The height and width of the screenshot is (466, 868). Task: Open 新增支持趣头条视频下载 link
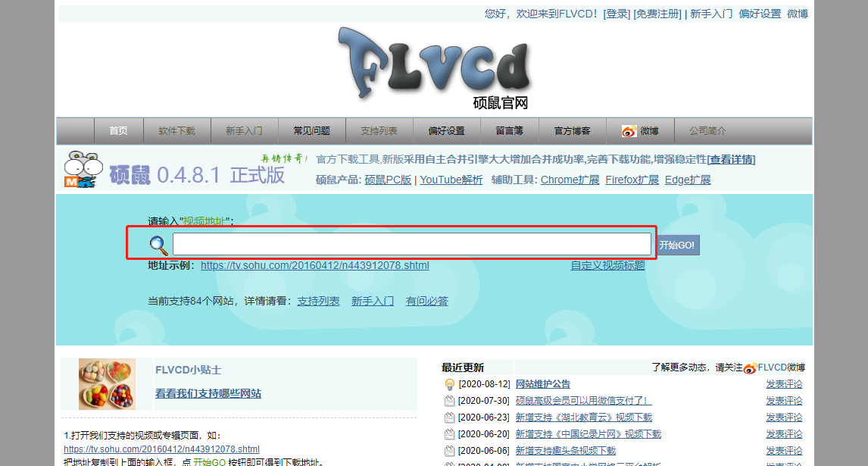click(x=565, y=451)
